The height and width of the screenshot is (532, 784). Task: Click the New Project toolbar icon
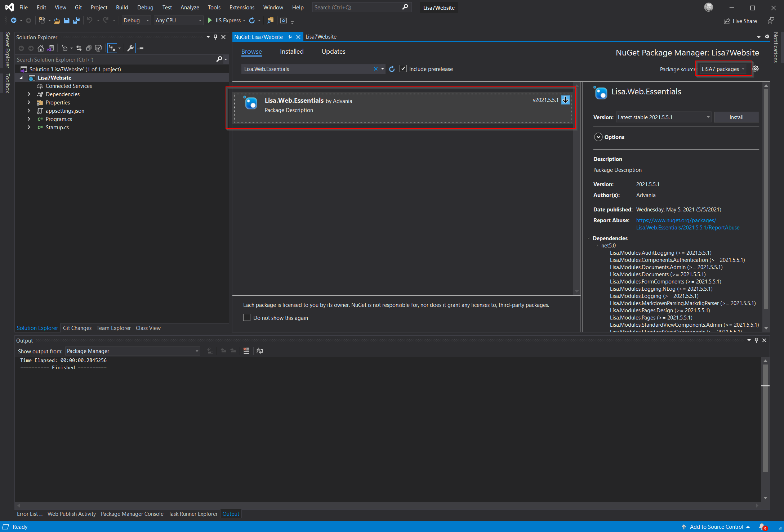[x=42, y=21]
